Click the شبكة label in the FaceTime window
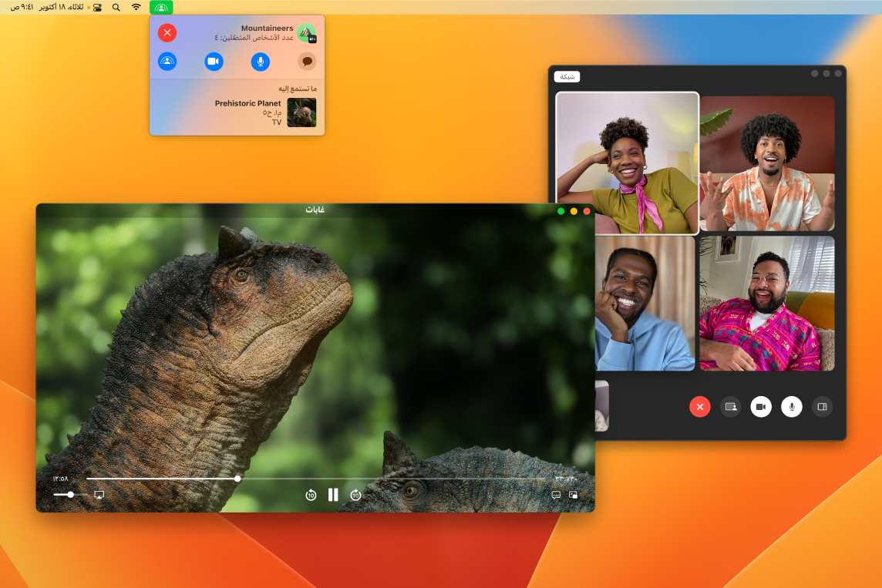The height and width of the screenshot is (588, 882). [x=567, y=76]
